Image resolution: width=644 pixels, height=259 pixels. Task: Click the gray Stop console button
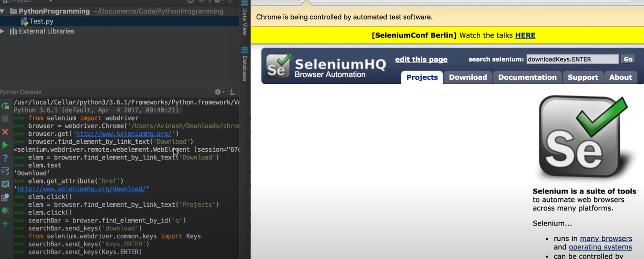tap(5, 119)
